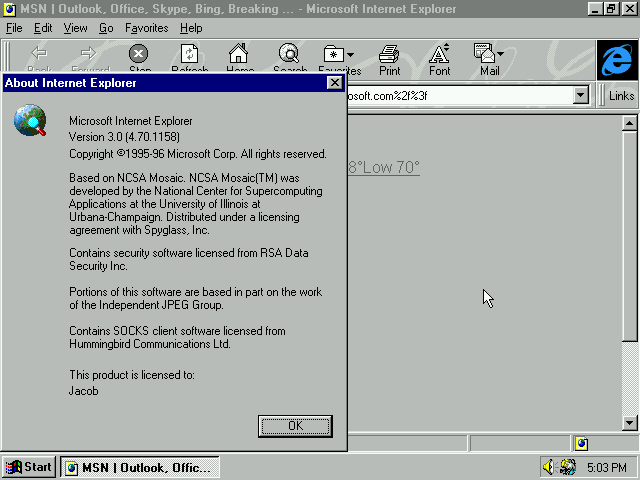Close the About Internet Explorer dialog
This screenshot has width=640, height=480.
pyautogui.click(x=335, y=83)
